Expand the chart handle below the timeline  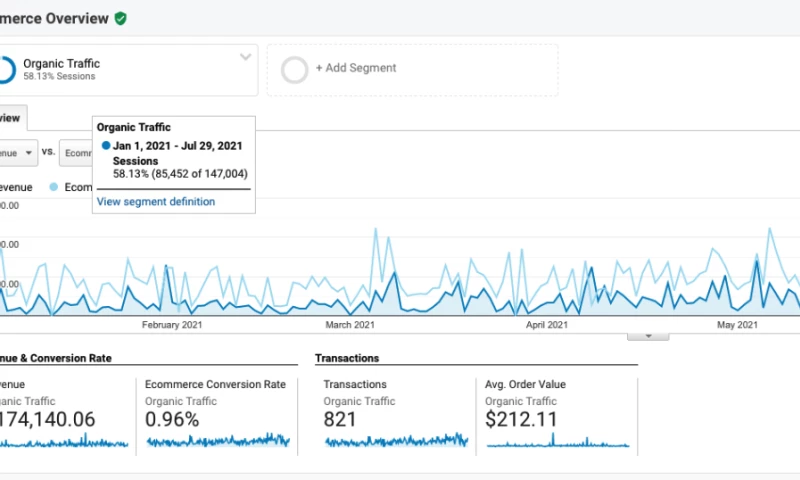coord(648,336)
